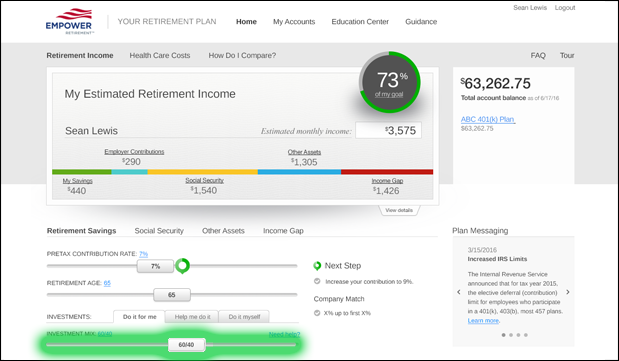Click the Sean Lewis account name at top
619x361 pixels.
point(530,8)
